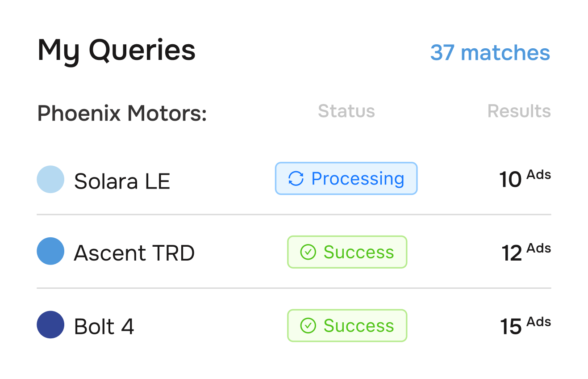This screenshot has height=379, width=588.
Task: Click the Processing status badge for Solara LE
Action: click(346, 178)
